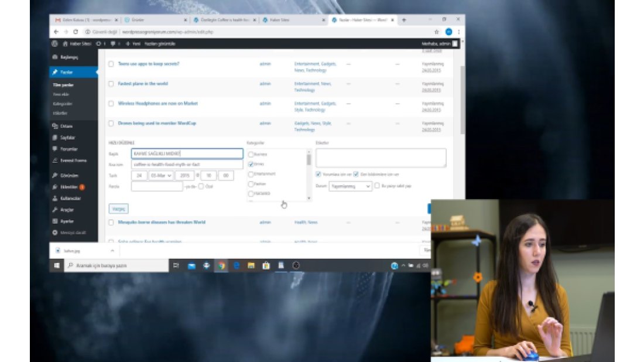The image size is (644, 362).
Task: Expand options for downloaded kahve.jpg file
Action: [114, 250]
